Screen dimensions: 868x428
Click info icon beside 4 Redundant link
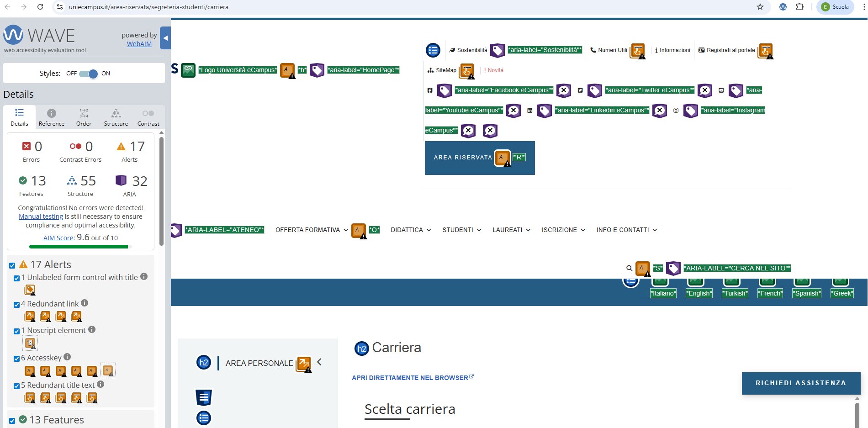click(85, 303)
